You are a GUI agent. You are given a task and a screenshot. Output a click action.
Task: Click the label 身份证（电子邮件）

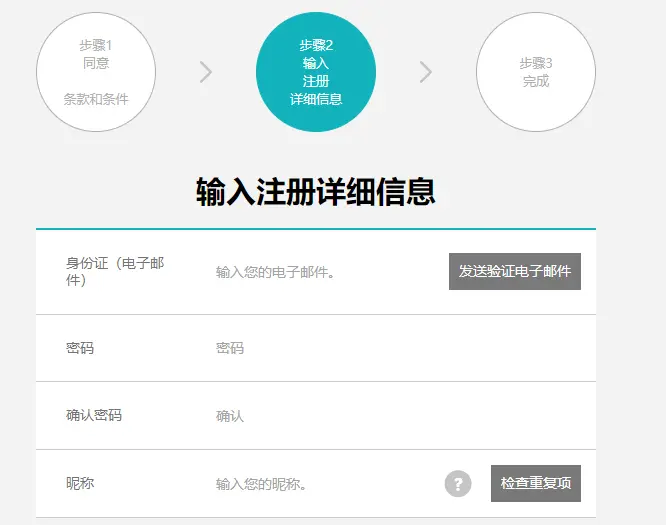click(115, 271)
